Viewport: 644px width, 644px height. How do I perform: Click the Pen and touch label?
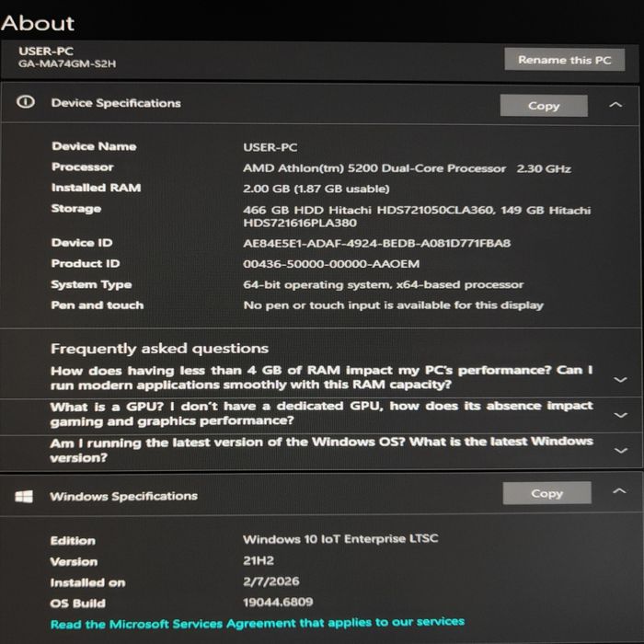tap(98, 305)
